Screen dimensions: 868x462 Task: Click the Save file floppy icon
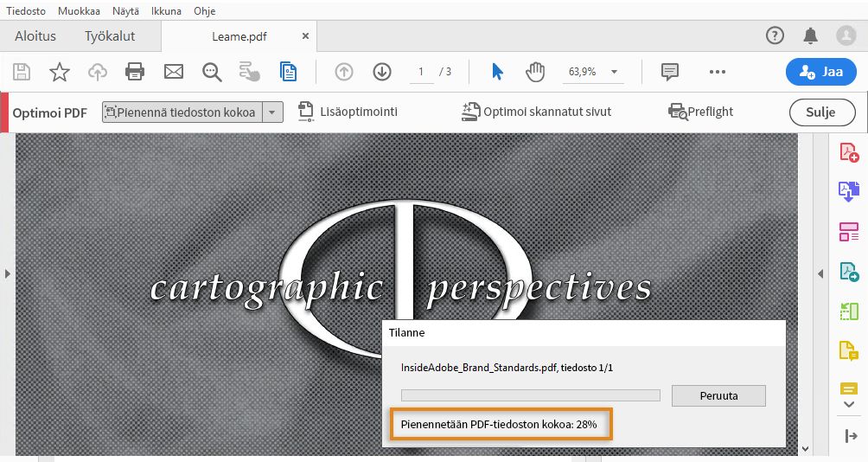pyautogui.click(x=22, y=72)
